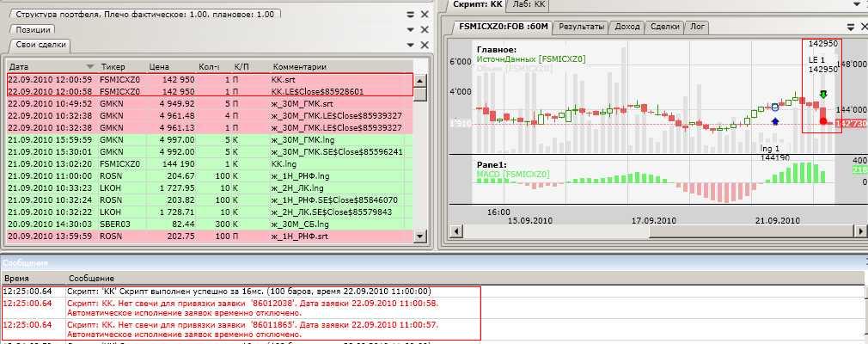
Task: Open the Свои сделки panel dropdown arrow
Action: (410, 45)
